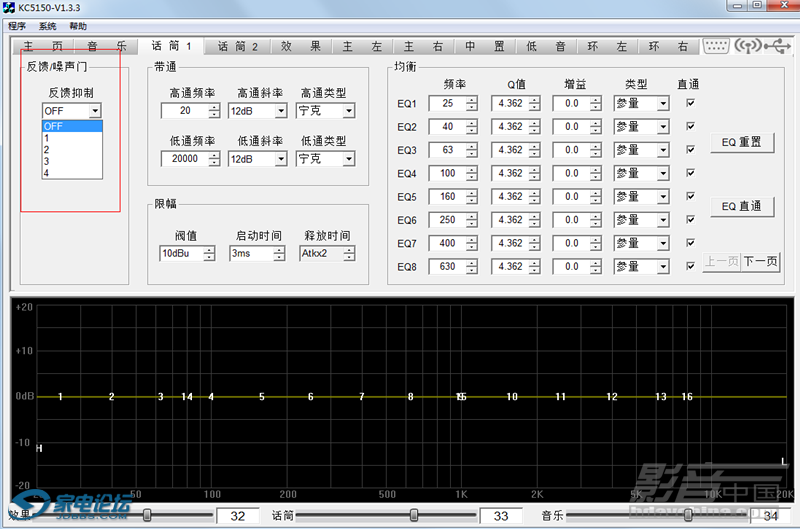
Task: Uncheck the EQ5 直通 bypass checkbox
Action: 690,197
